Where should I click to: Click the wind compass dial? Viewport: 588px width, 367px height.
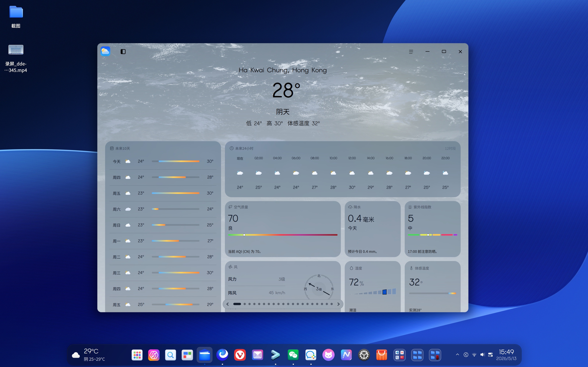click(319, 289)
